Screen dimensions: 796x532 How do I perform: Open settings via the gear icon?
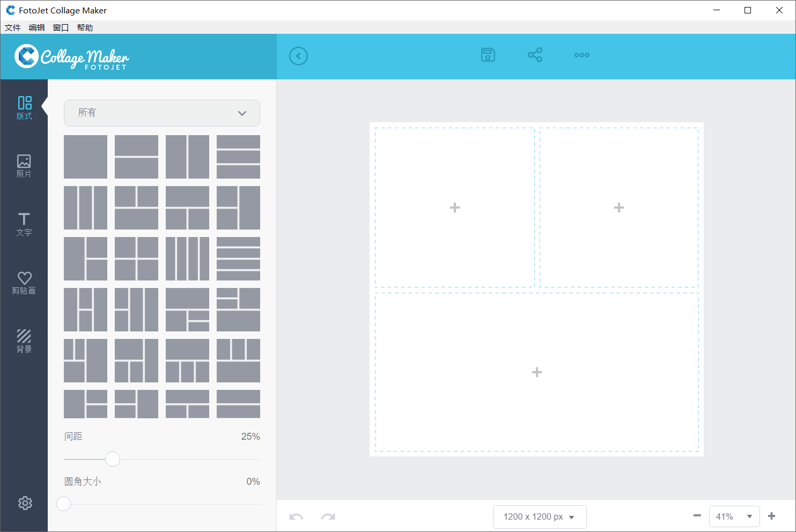point(25,503)
